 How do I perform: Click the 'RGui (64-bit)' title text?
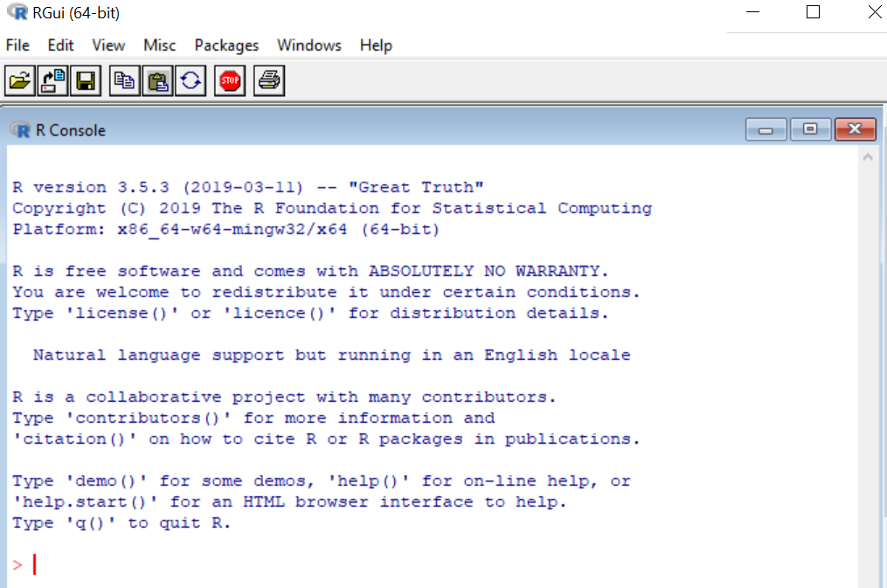(x=76, y=12)
